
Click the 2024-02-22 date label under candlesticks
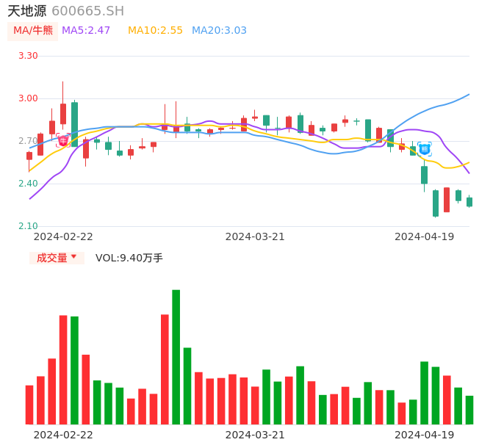[63, 236]
